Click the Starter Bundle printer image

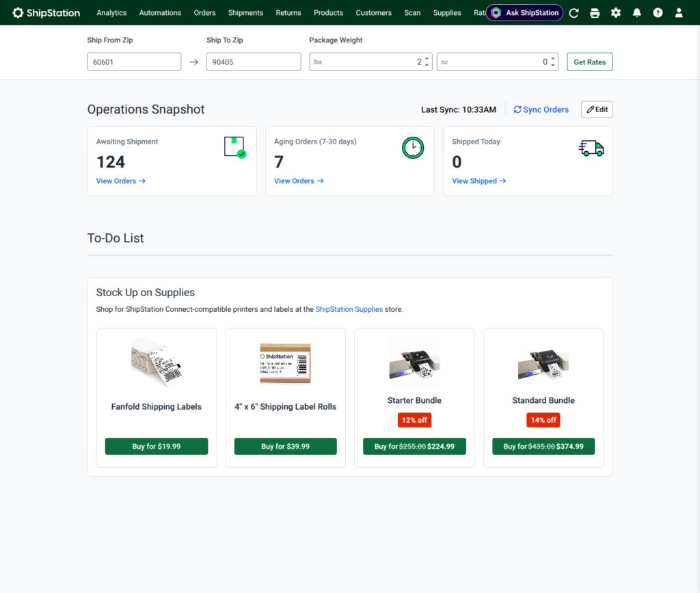pyautogui.click(x=414, y=362)
